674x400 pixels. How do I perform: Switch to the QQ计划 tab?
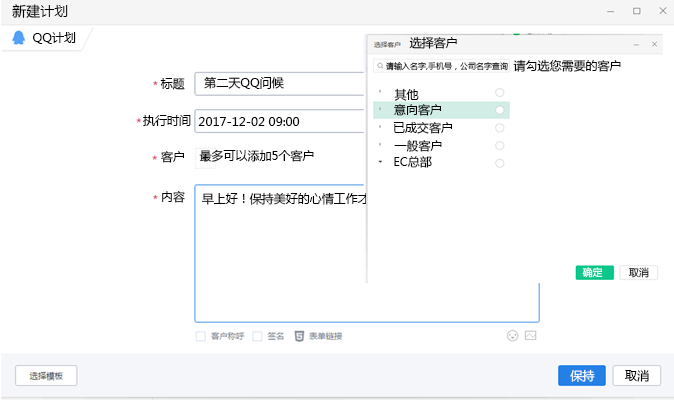(x=48, y=38)
